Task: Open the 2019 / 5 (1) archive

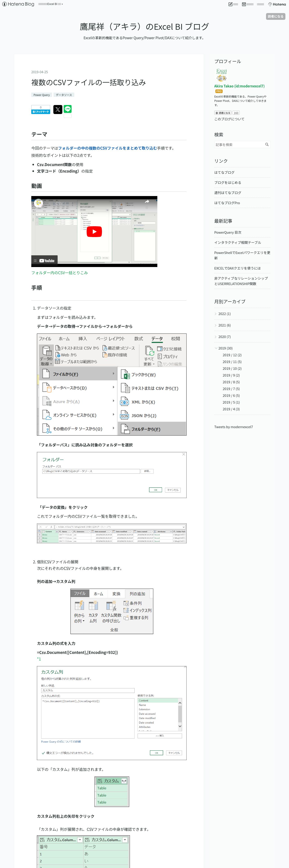Action: (231, 402)
